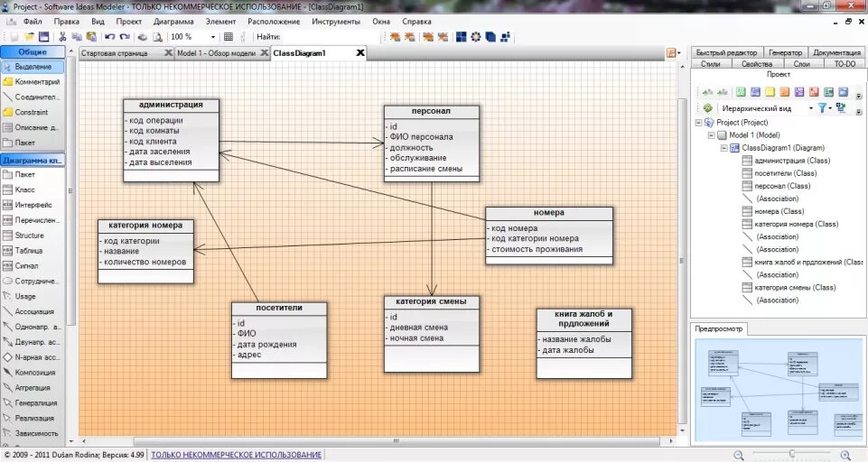Viewport: 868px width, 462px height.
Task: Open the Диаграмма menu
Action: 173,22
